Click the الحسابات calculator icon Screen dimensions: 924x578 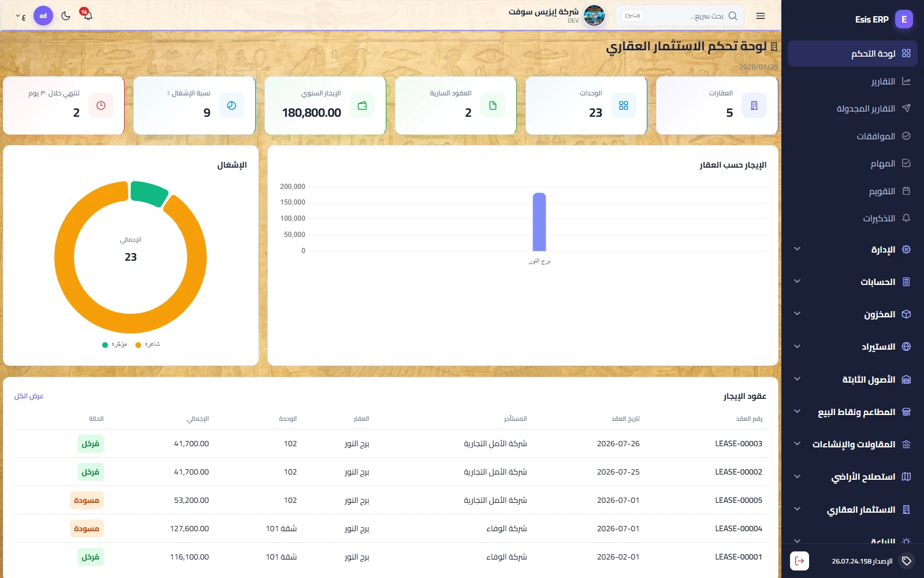click(x=906, y=281)
